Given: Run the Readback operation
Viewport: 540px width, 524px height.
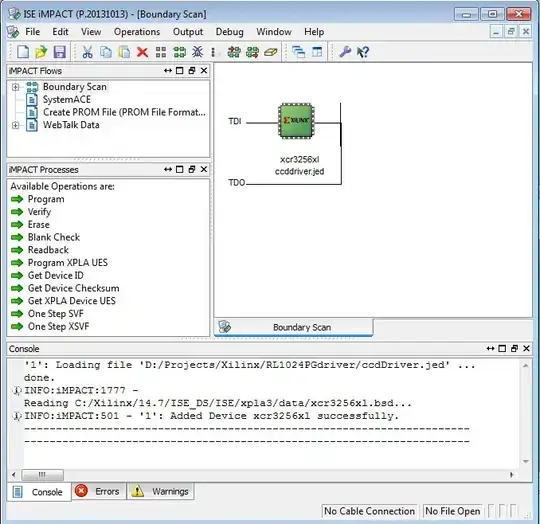Looking at the screenshot, I should click(48, 250).
